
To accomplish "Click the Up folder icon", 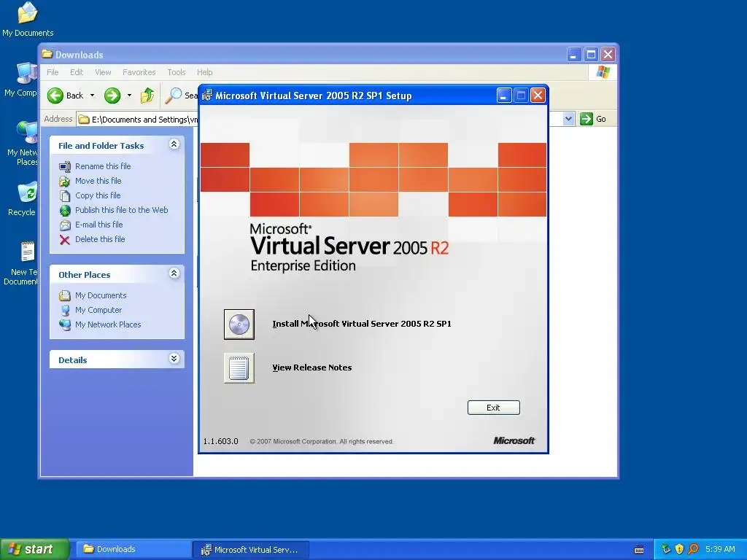I will (147, 96).
